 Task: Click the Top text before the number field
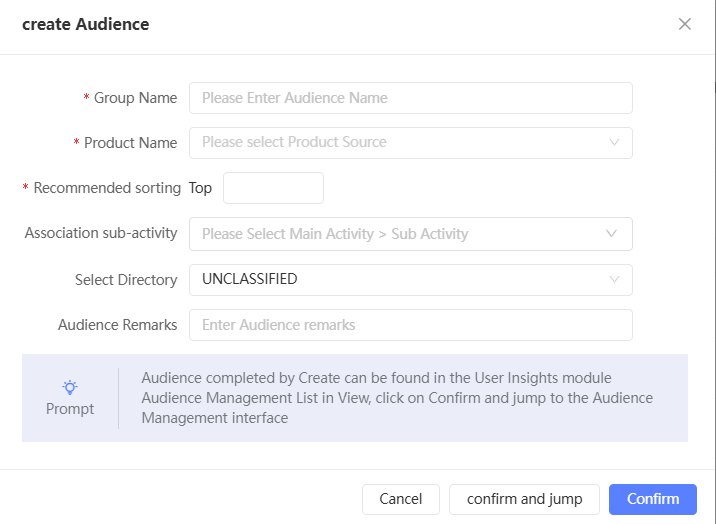[x=200, y=188]
